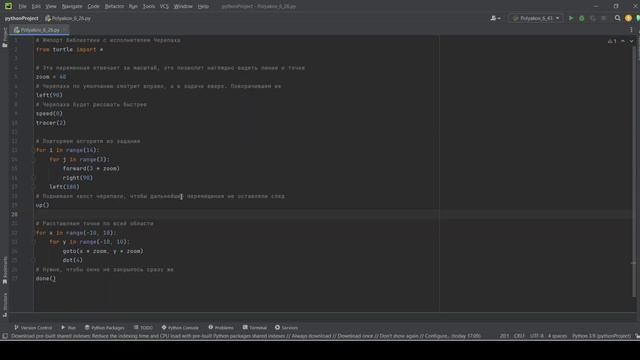Open the Code menu
The image size is (640, 360).
pos(93,6)
